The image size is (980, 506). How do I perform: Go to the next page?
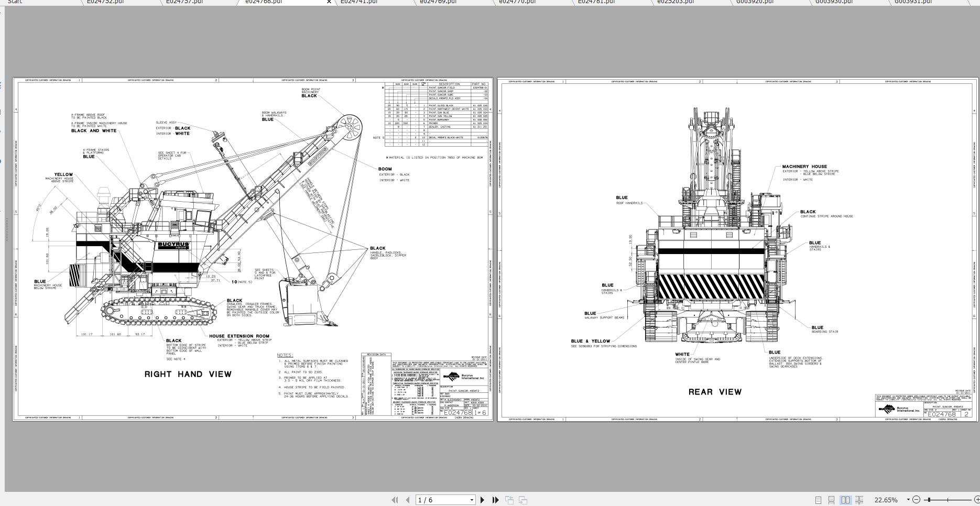(482, 499)
